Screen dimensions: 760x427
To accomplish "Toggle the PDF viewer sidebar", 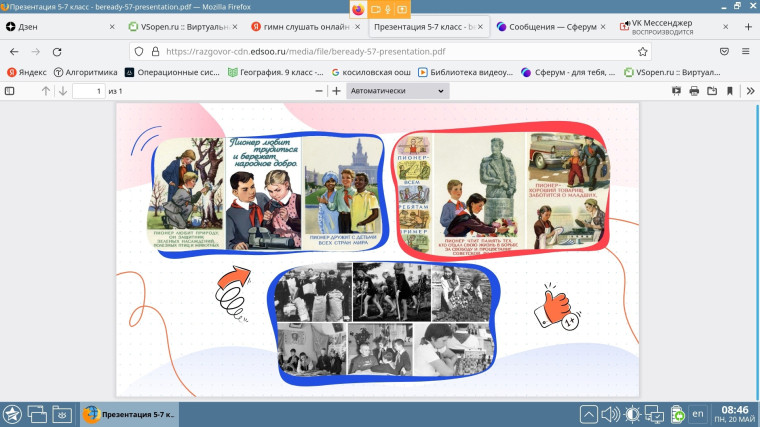I will (x=9, y=91).
